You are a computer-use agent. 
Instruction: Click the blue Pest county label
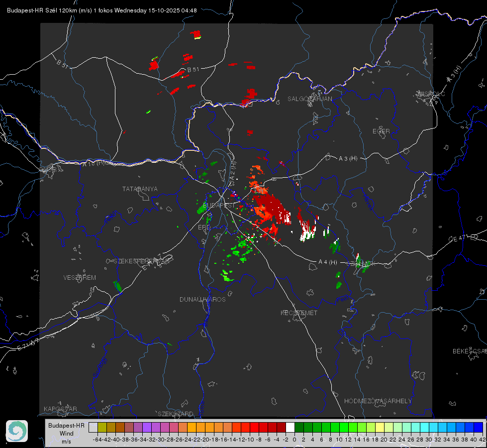(x=343, y=300)
